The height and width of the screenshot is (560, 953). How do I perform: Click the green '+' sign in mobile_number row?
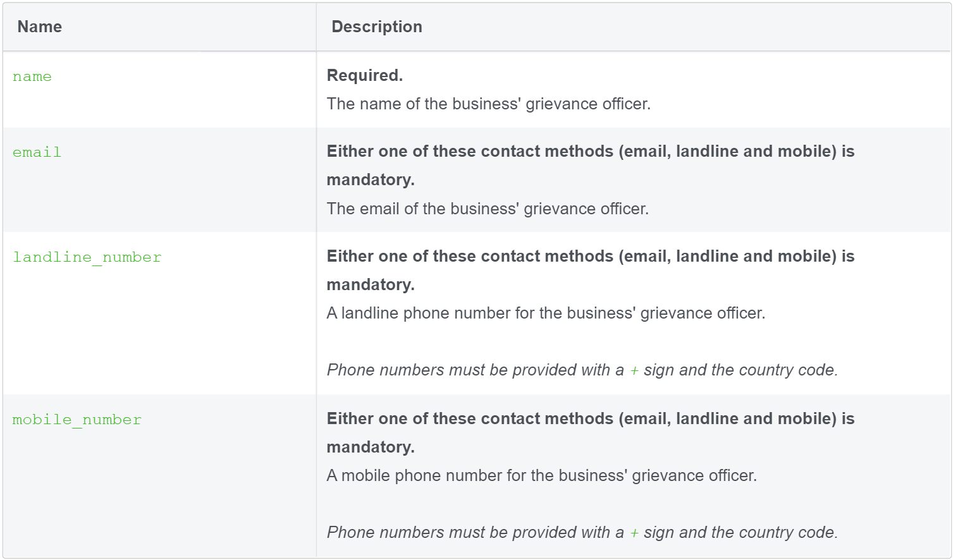(634, 533)
